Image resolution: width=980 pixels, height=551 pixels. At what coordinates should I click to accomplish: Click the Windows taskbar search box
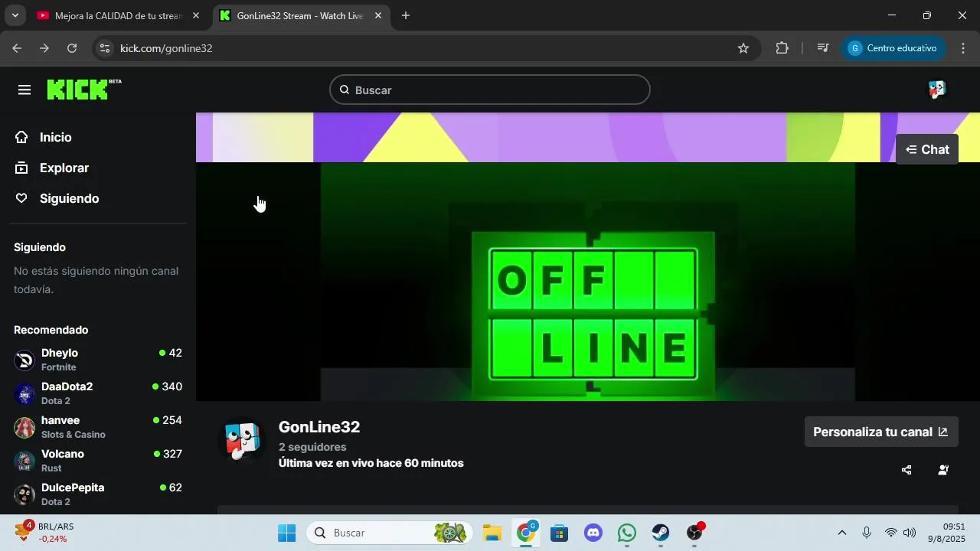pyautogui.click(x=389, y=533)
